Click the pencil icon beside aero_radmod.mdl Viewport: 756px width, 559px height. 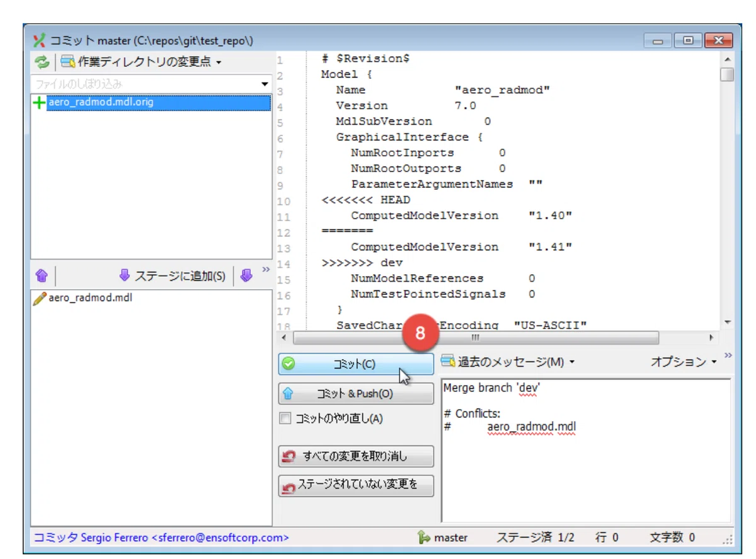[39, 298]
